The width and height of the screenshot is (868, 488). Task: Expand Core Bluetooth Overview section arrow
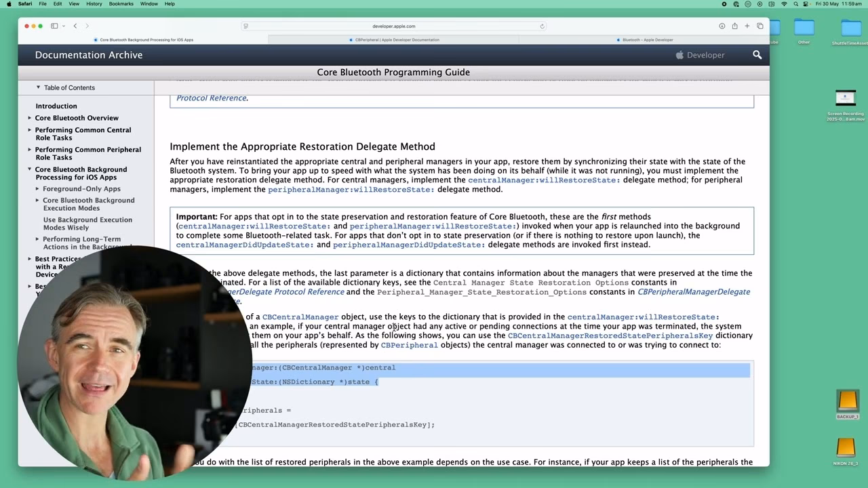click(x=29, y=118)
